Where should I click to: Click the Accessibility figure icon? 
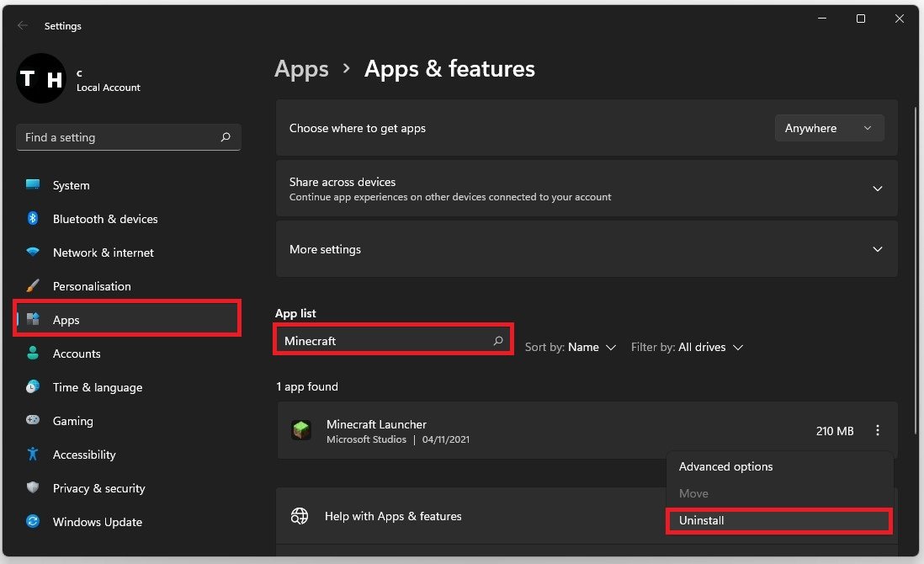pyautogui.click(x=33, y=455)
